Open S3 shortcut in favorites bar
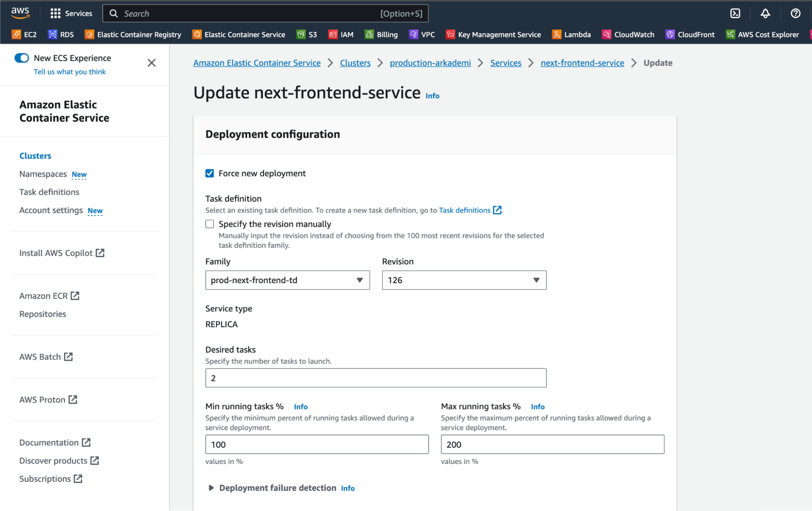The image size is (812, 511). pyautogui.click(x=307, y=34)
